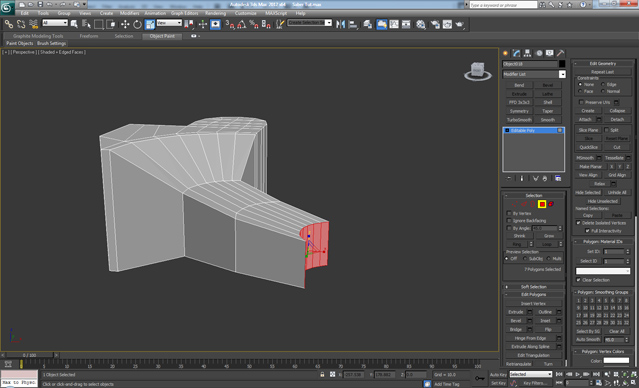Open the Rendering menu

(x=216, y=13)
